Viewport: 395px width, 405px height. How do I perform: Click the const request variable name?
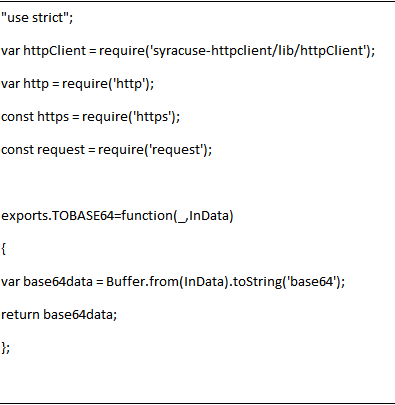(x=61, y=150)
